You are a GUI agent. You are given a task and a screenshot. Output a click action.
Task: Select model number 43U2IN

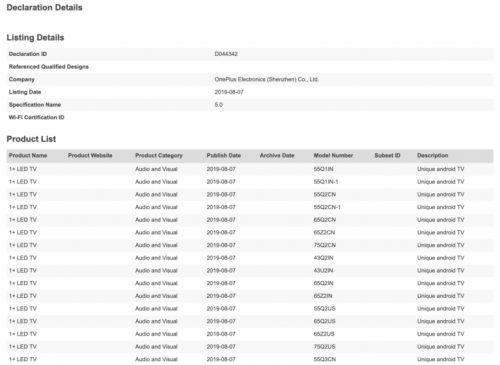point(323,270)
